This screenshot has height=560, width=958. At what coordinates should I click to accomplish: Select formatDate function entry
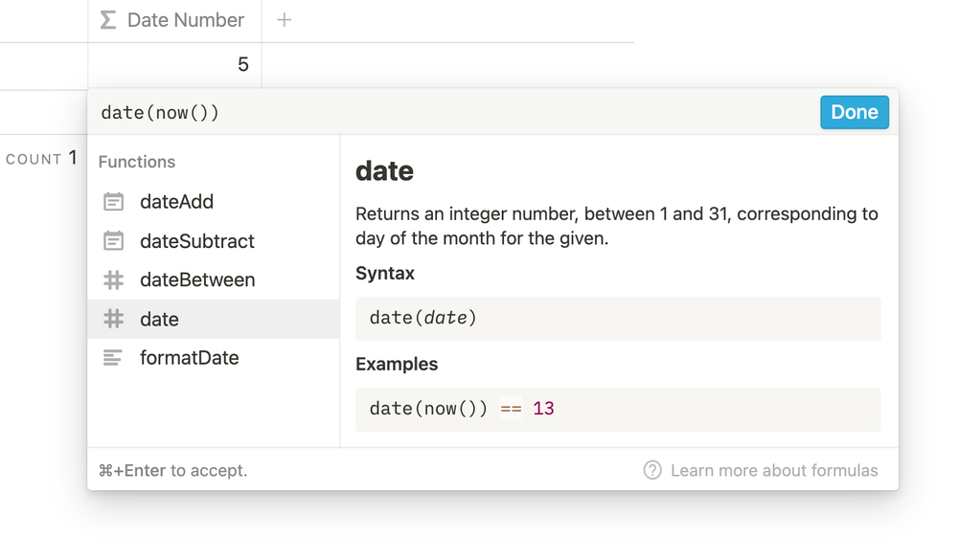coord(190,358)
